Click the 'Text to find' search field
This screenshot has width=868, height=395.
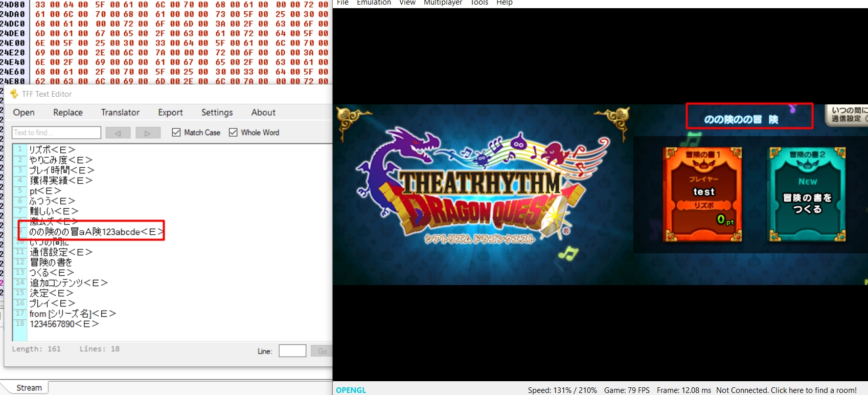pos(56,133)
